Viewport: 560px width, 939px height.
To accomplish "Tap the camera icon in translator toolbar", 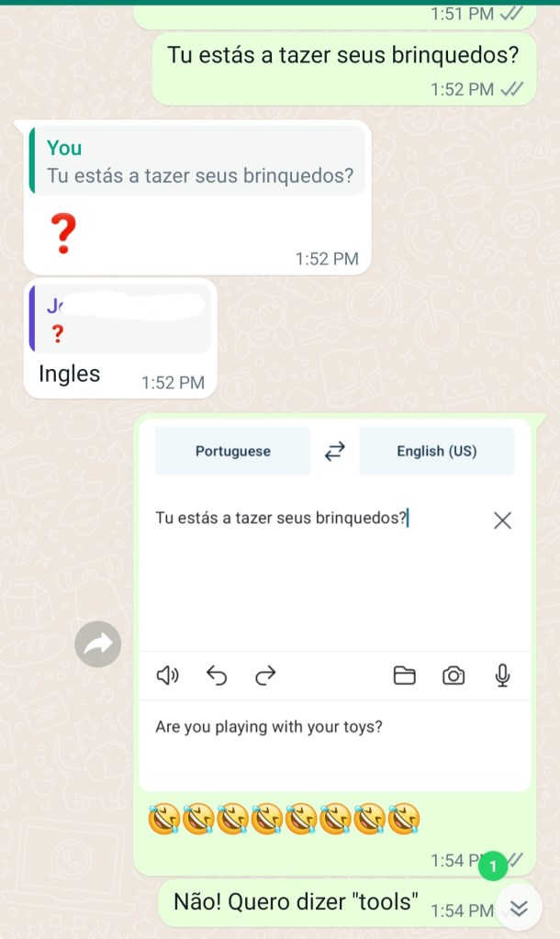I will [454, 676].
